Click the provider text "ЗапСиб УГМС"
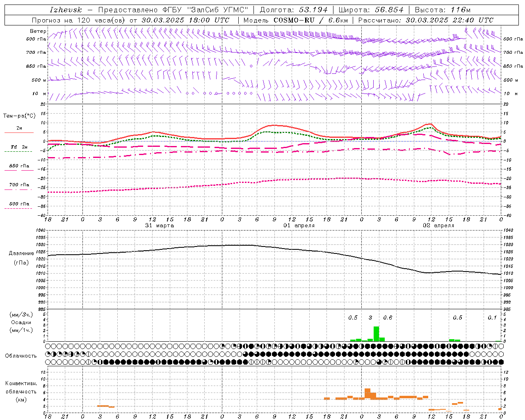The height and width of the screenshot is (420, 525). coord(217,10)
